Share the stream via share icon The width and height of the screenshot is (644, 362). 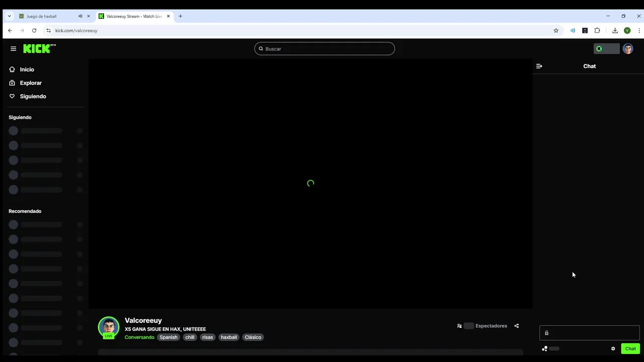[516, 326]
